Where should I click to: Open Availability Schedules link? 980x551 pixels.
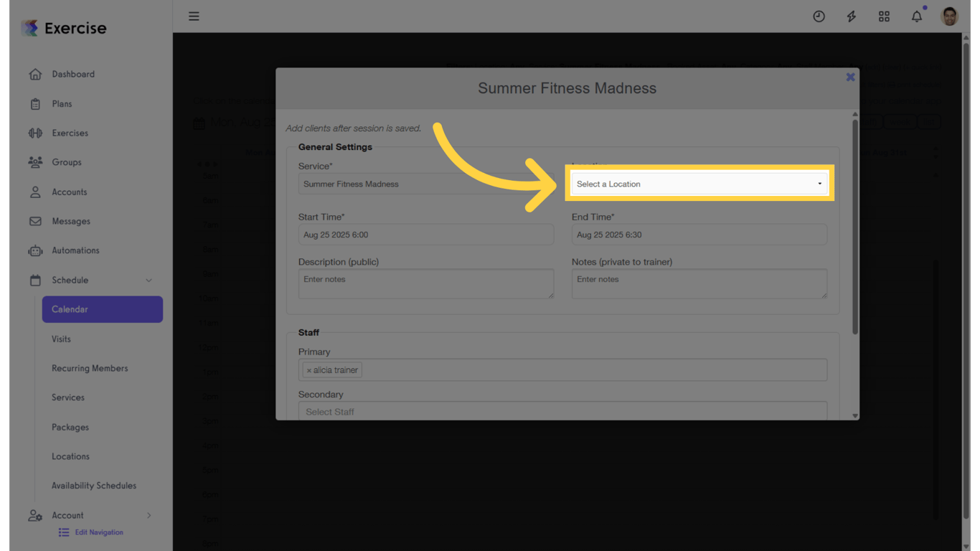click(x=93, y=486)
